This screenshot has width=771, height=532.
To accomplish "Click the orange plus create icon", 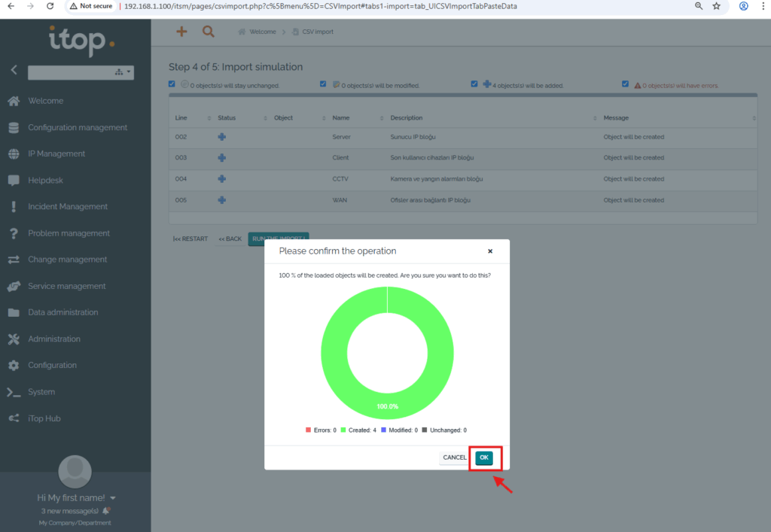I will pos(181,32).
